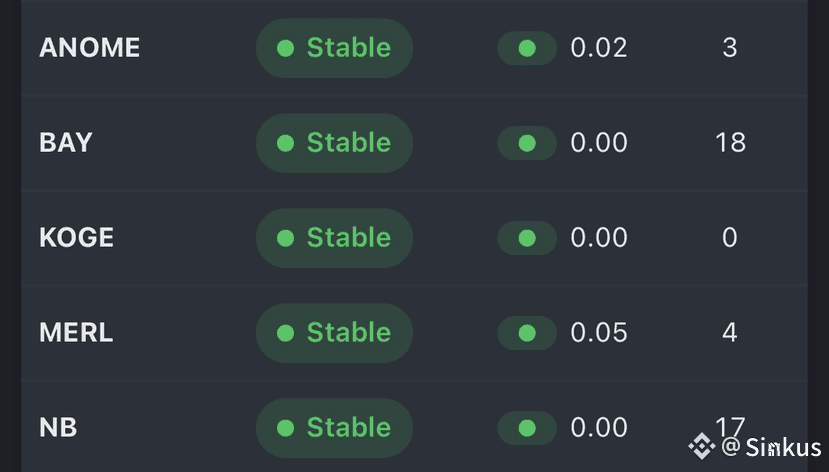829x472 pixels.
Task: Click the count value 18 for BAY
Action: pos(730,143)
